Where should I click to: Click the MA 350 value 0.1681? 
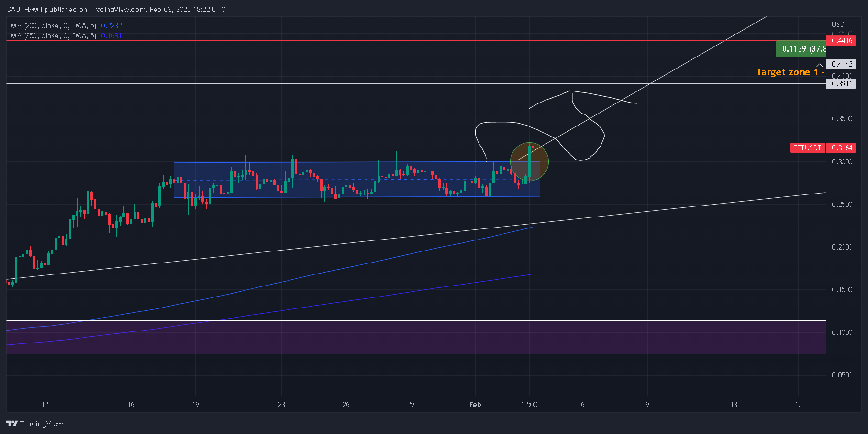111,36
